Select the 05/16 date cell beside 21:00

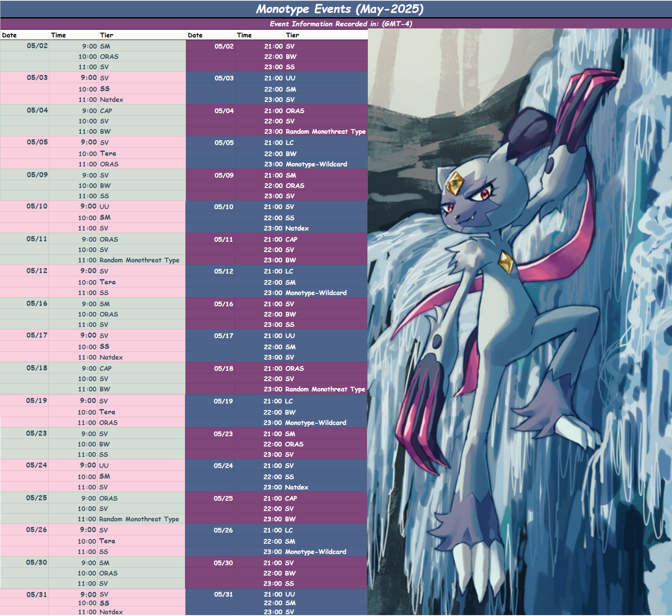[x=224, y=304]
